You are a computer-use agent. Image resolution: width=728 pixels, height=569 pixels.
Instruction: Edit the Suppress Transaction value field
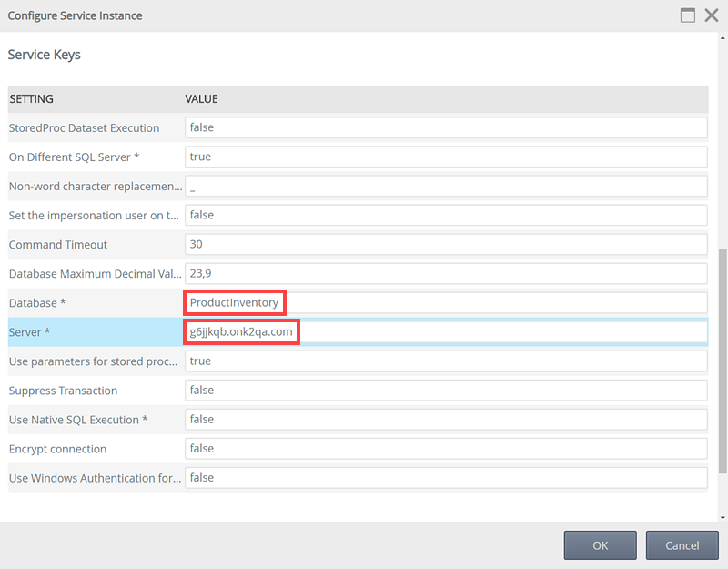point(446,390)
